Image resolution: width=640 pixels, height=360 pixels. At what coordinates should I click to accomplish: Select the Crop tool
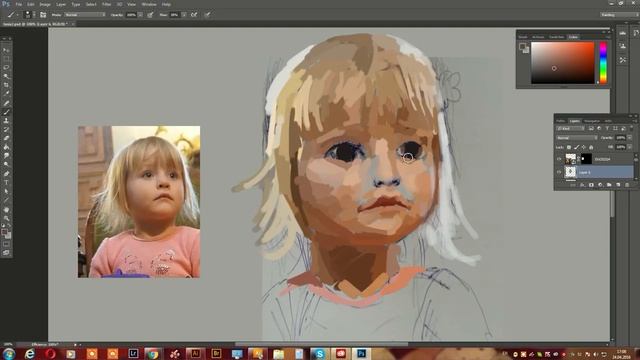pos(6,85)
